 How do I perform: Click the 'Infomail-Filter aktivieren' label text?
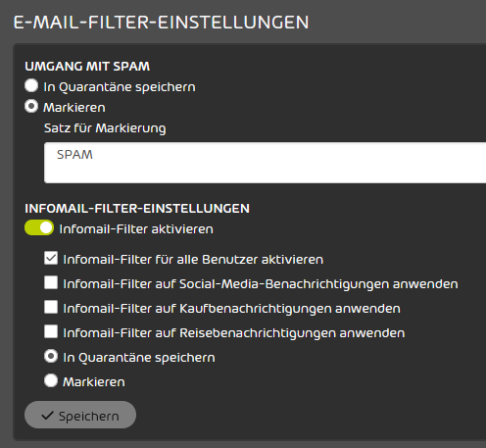136,229
